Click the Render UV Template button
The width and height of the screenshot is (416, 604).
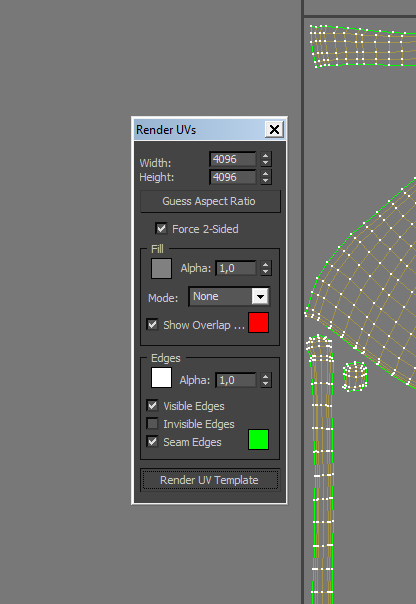click(x=210, y=480)
